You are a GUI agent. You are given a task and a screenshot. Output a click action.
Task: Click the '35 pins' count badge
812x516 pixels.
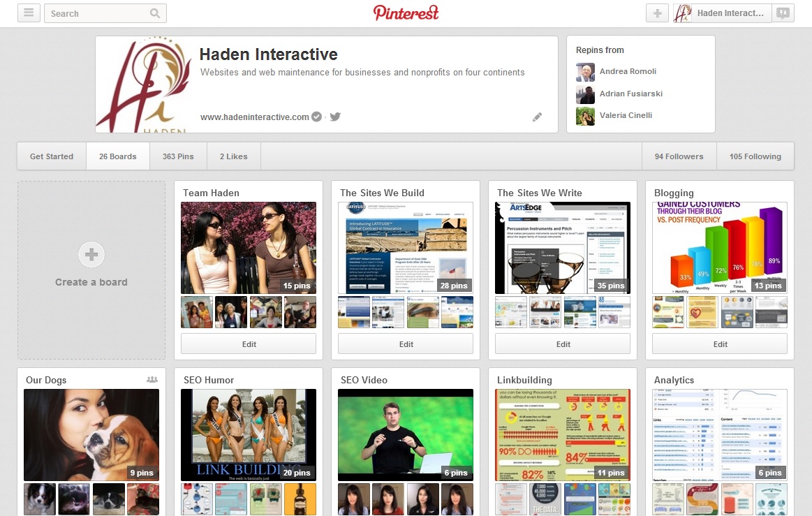[x=611, y=286]
